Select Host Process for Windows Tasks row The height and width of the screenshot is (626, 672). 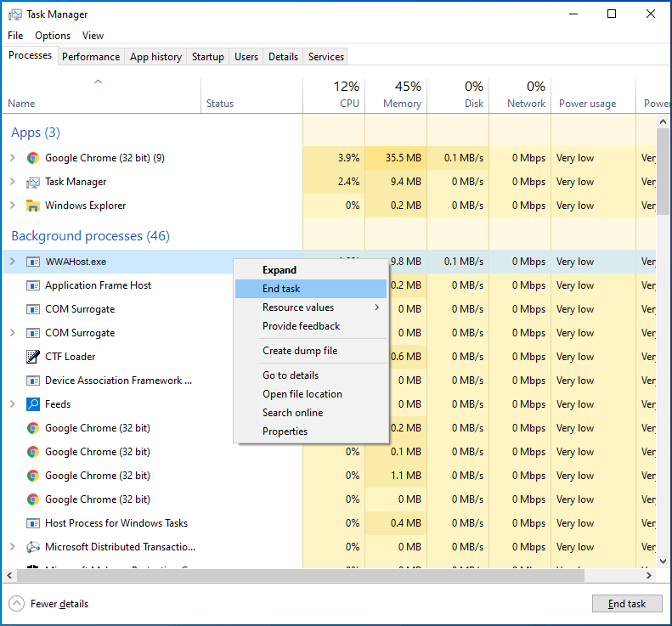pyautogui.click(x=329, y=523)
